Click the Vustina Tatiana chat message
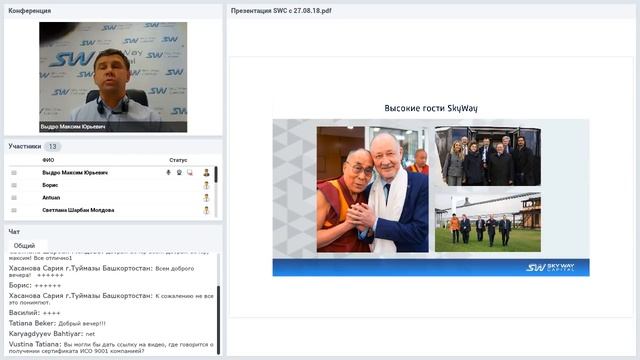 pyautogui.click(x=111, y=347)
